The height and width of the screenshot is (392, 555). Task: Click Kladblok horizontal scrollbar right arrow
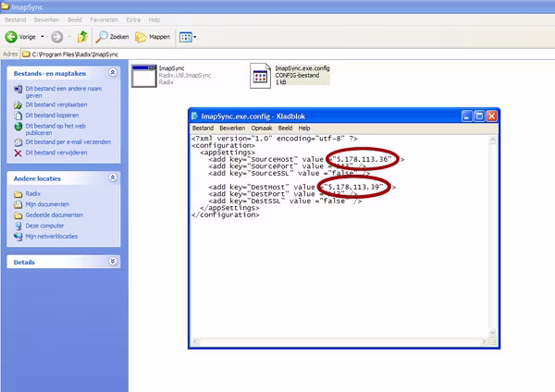(x=484, y=342)
